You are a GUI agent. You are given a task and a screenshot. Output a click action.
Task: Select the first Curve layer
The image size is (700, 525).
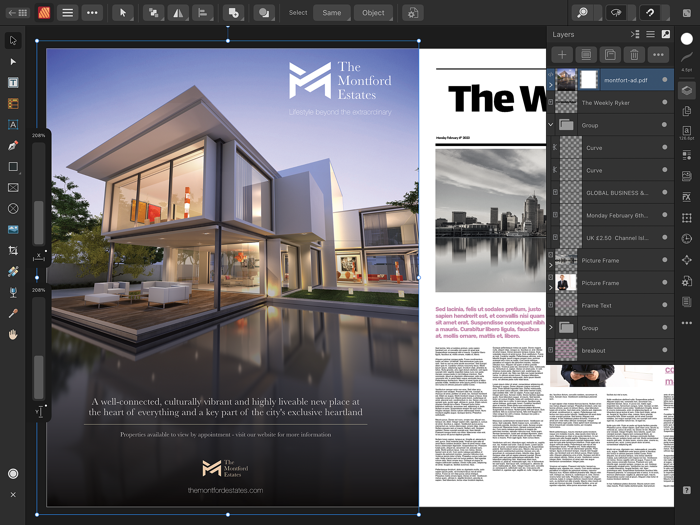pyautogui.click(x=610, y=147)
